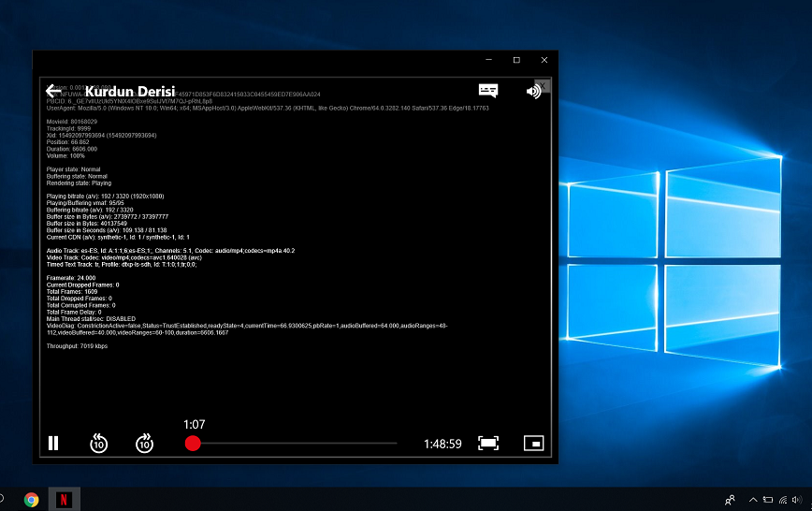Screen dimensions: 812x511
Task: Open the People icon in the taskbar
Action: tap(731, 500)
